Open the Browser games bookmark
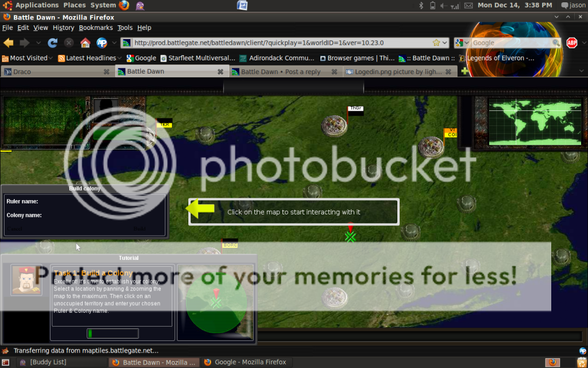The height and width of the screenshot is (368, 588). coord(357,58)
